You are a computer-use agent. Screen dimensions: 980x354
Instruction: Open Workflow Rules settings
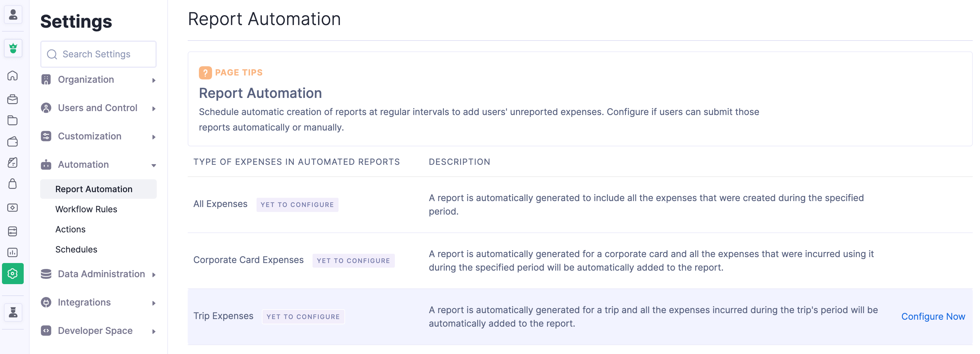coord(86,209)
